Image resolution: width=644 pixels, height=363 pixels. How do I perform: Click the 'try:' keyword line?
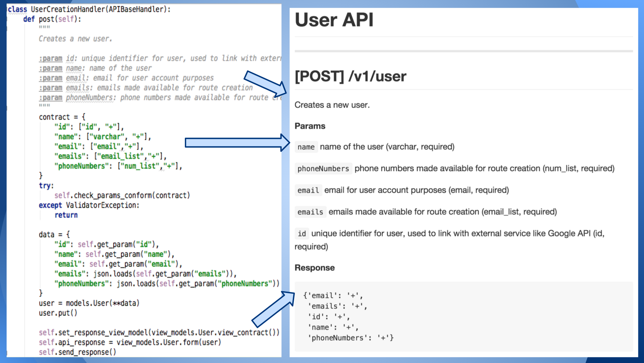click(46, 185)
